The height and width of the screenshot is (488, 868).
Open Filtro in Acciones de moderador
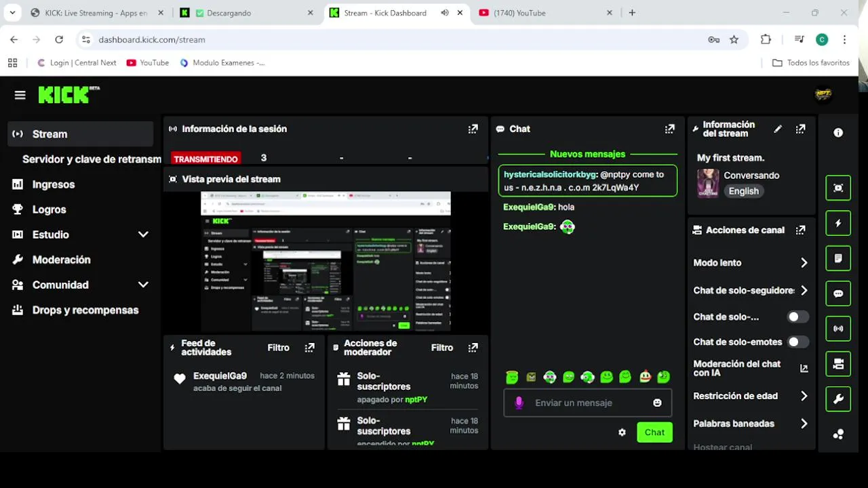click(x=442, y=348)
